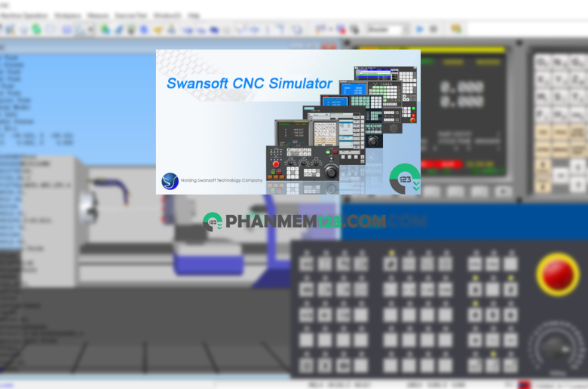Open the Machine Operation menu

pyautogui.click(x=23, y=15)
